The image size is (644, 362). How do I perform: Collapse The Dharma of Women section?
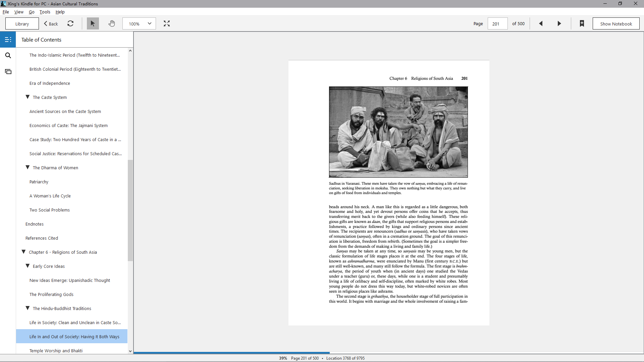point(28,167)
